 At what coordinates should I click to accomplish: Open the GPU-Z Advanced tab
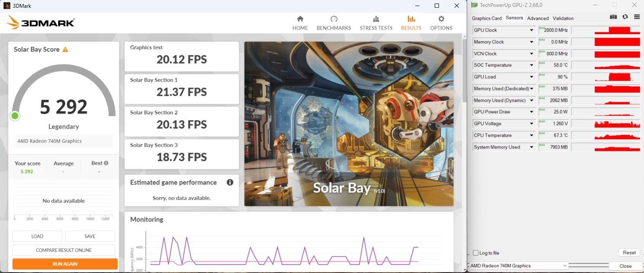[538, 18]
